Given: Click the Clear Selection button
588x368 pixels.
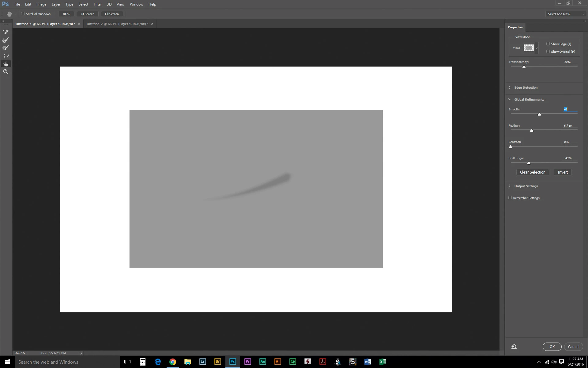Looking at the screenshot, I should tap(532, 172).
